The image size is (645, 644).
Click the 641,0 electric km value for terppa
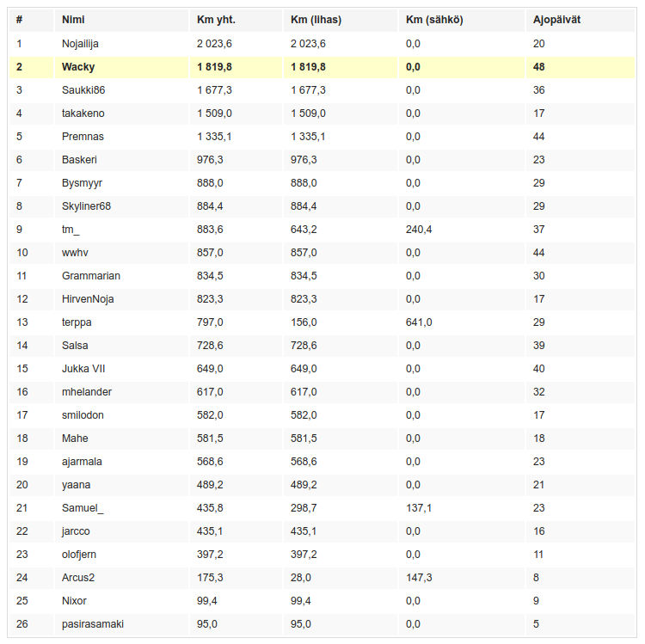419,322
